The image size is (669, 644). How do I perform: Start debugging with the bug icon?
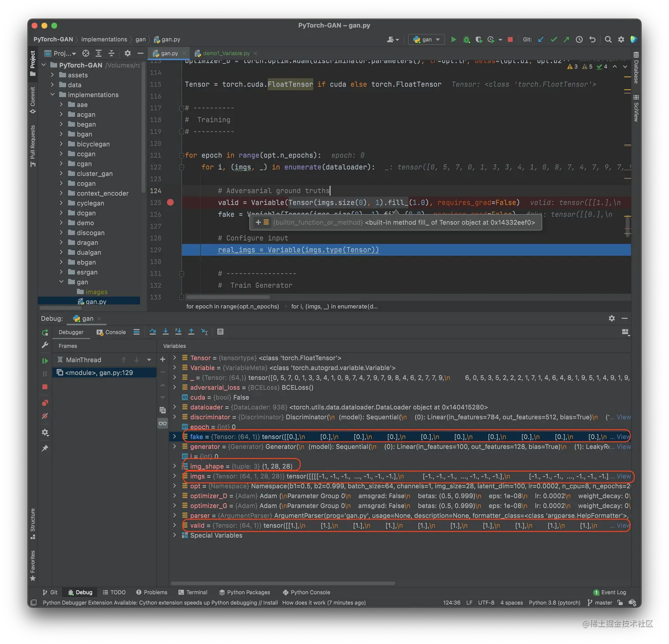tap(466, 39)
